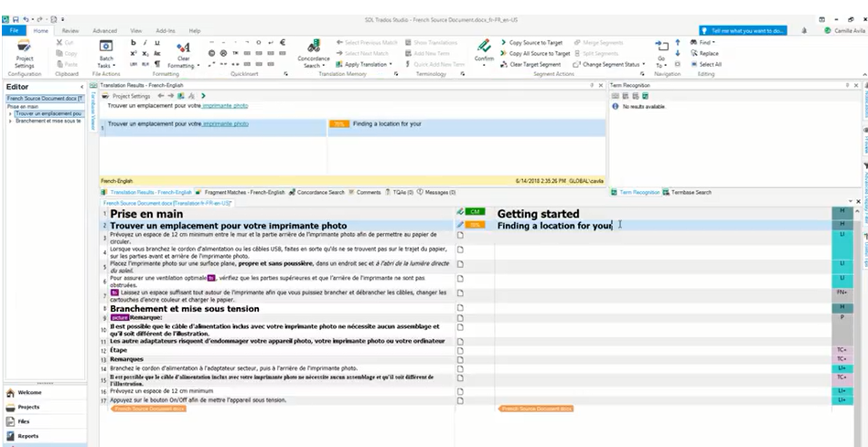
Task: Switch to Comments panel tab
Action: click(x=364, y=193)
